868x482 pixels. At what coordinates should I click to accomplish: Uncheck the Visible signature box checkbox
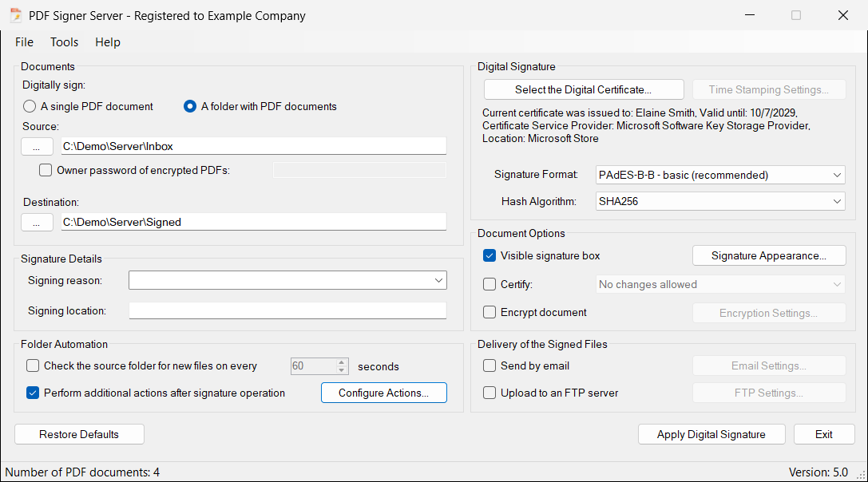pyautogui.click(x=489, y=255)
